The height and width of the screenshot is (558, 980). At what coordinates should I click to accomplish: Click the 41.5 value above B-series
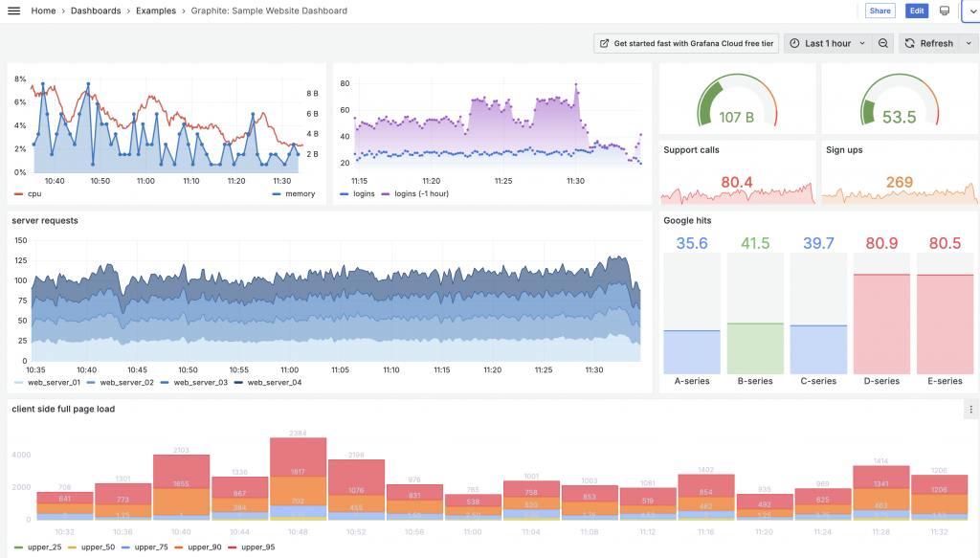tap(755, 243)
